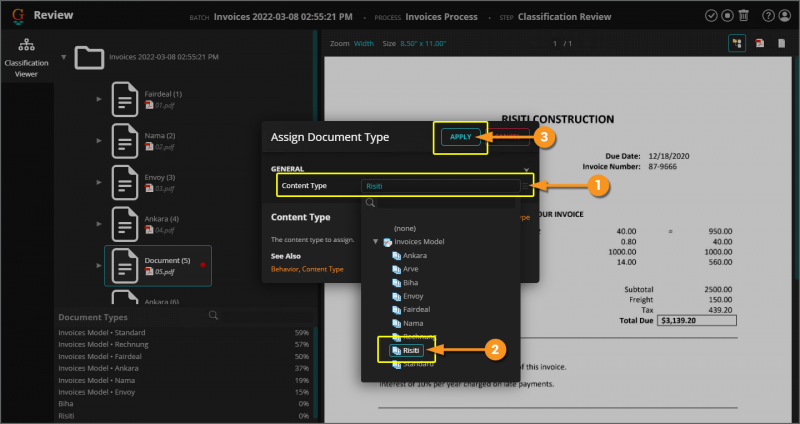Click the 01.pdf file name
Viewport: 800px width, 424px height.
coord(164,106)
